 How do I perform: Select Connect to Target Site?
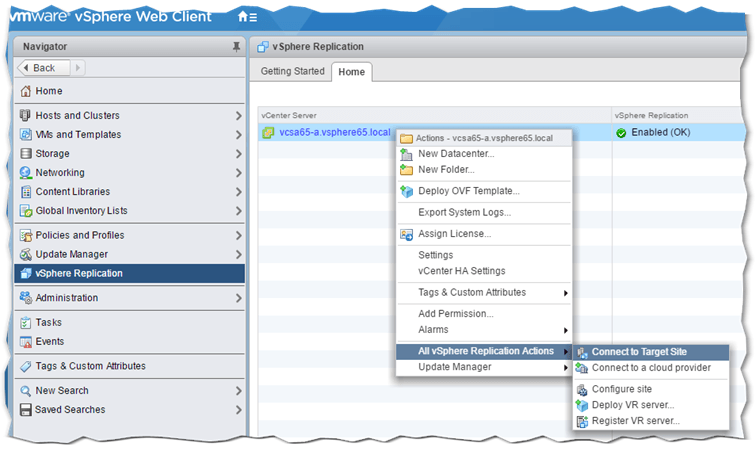point(651,352)
